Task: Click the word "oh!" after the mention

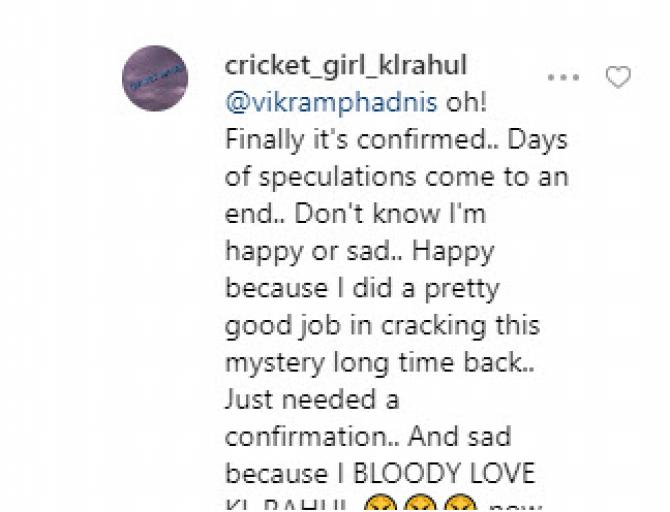Action: pos(466,103)
